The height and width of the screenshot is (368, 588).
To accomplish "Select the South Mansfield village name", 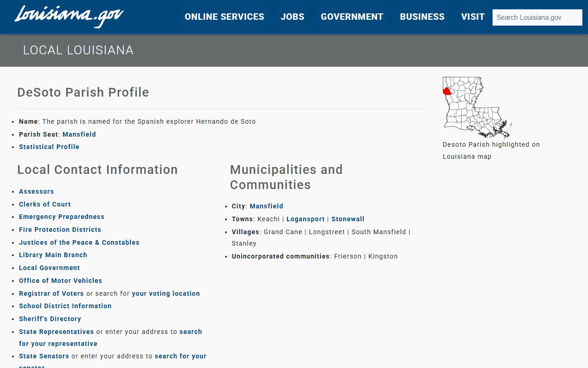I will click(x=379, y=232).
